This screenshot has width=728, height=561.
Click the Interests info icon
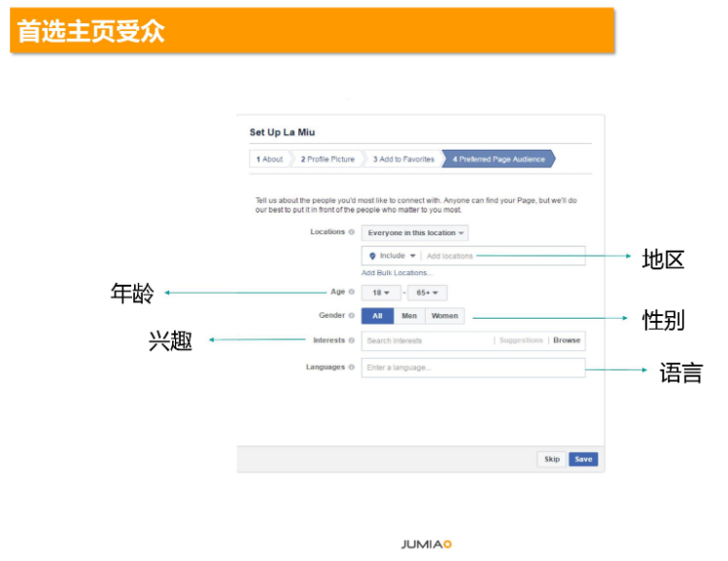pyautogui.click(x=352, y=340)
